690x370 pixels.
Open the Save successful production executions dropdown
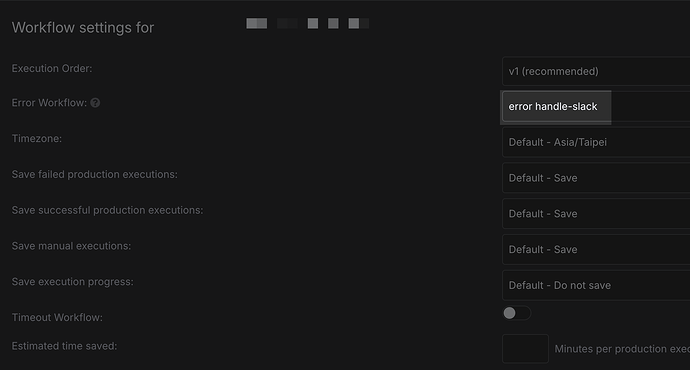(596, 214)
